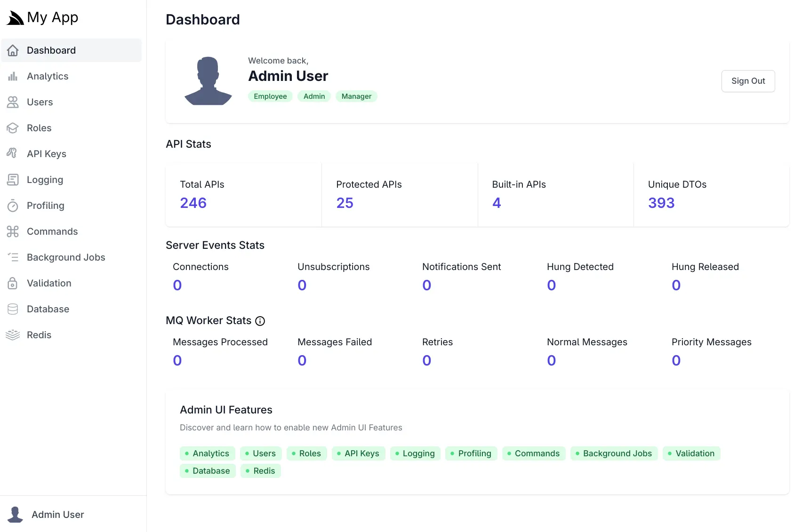Click the Sign Out button
802x532 pixels.
pyautogui.click(x=748, y=81)
